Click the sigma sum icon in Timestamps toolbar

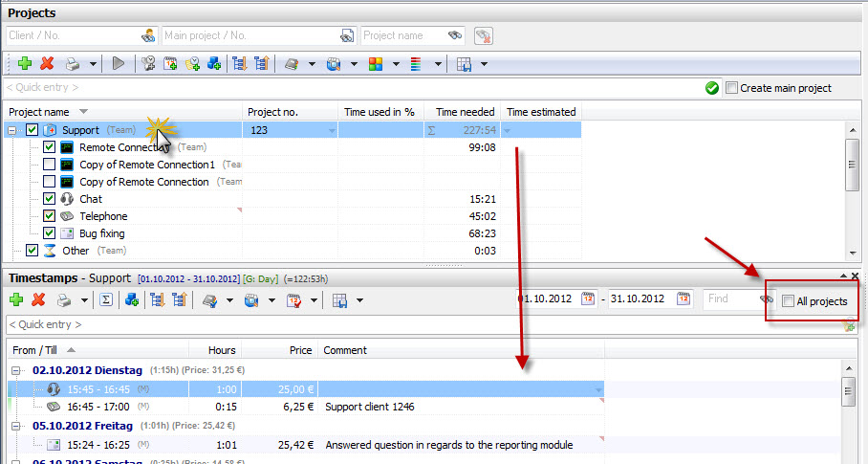(106, 300)
